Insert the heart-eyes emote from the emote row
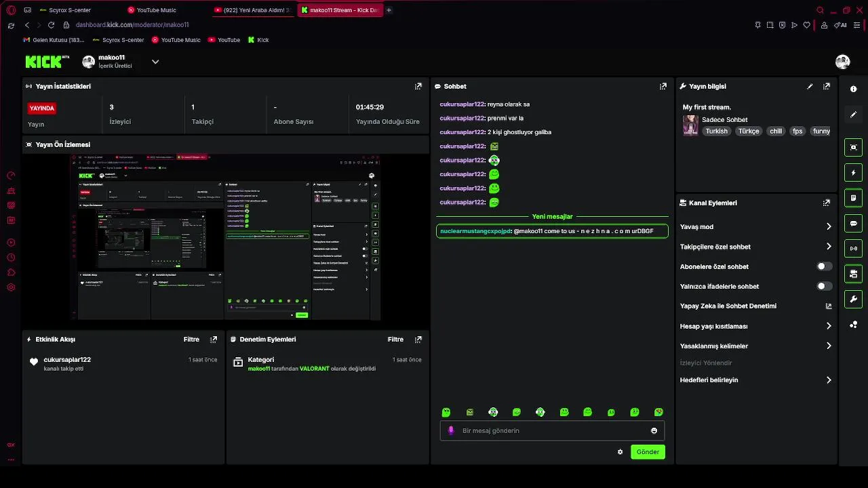 coord(658,412)
